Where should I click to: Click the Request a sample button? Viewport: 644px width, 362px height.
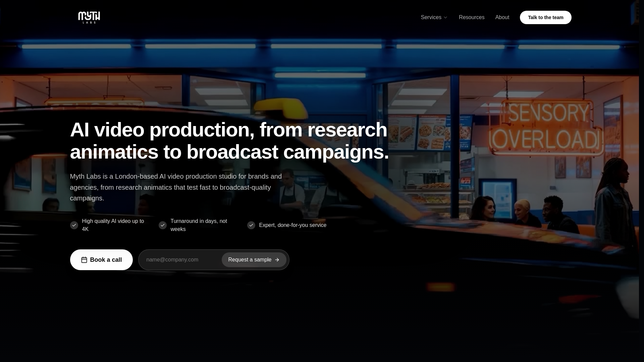coord(254,260)
